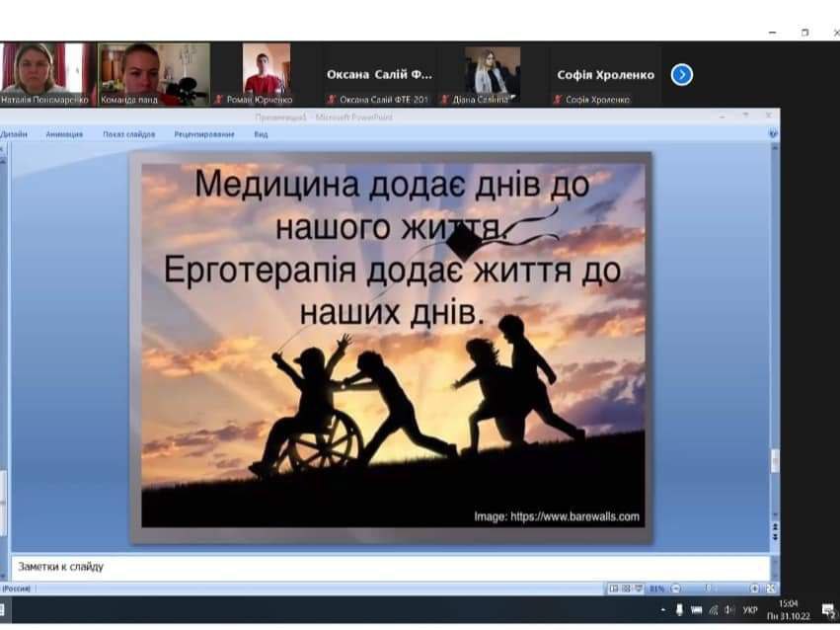Open the Вид ribbon tab

click(261, 134)
